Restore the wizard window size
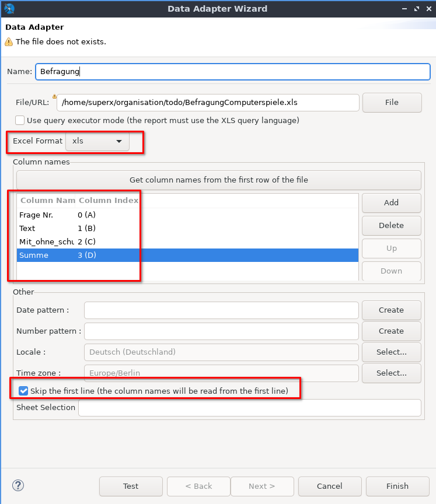The height and width of the screenshot is (504, 436). 417,9
